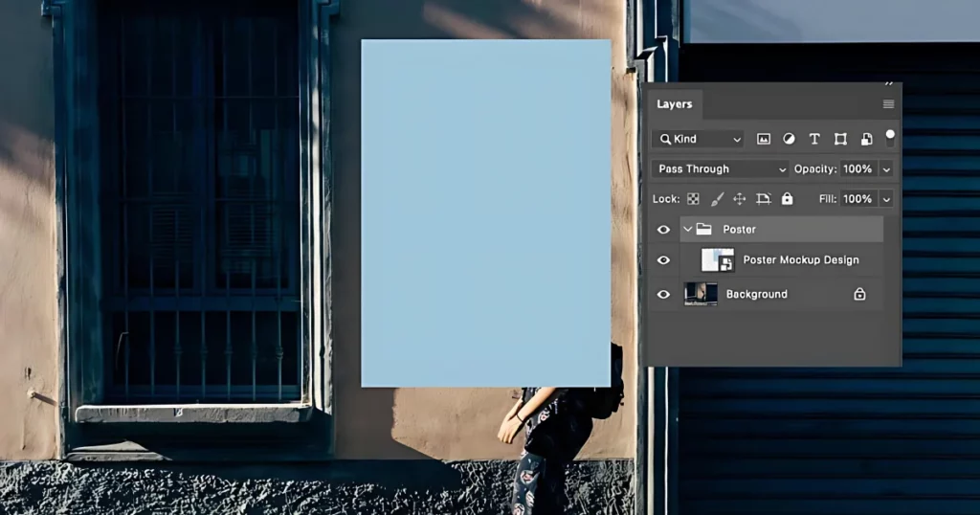Open the Layers panel options menu
Screen dimensions: 980x515
pyautogui.click(x=888, y=104)
